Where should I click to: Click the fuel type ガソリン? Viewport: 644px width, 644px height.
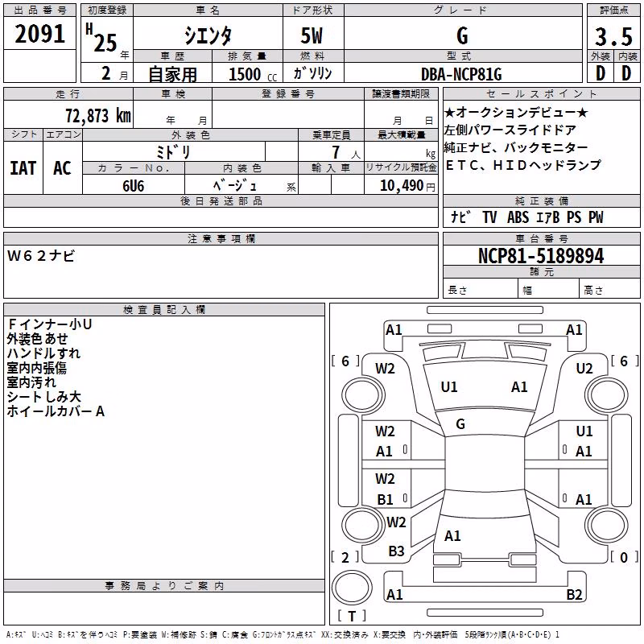pos(312,73)
